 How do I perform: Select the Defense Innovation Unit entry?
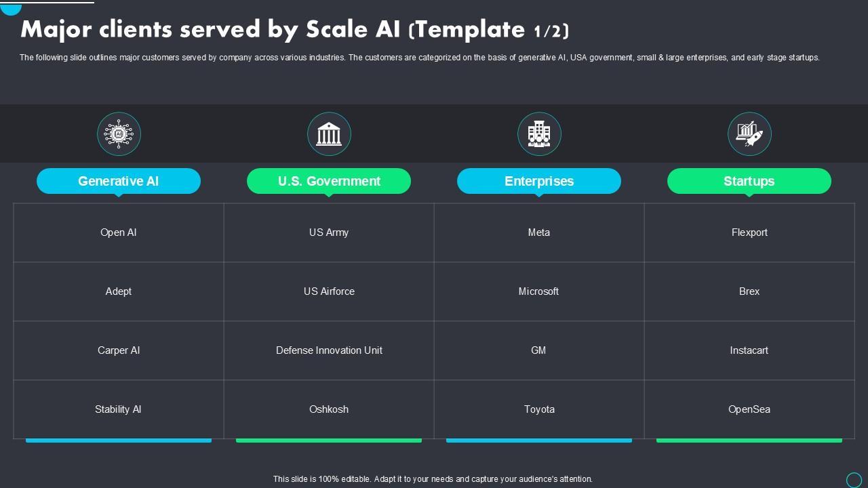329,350
